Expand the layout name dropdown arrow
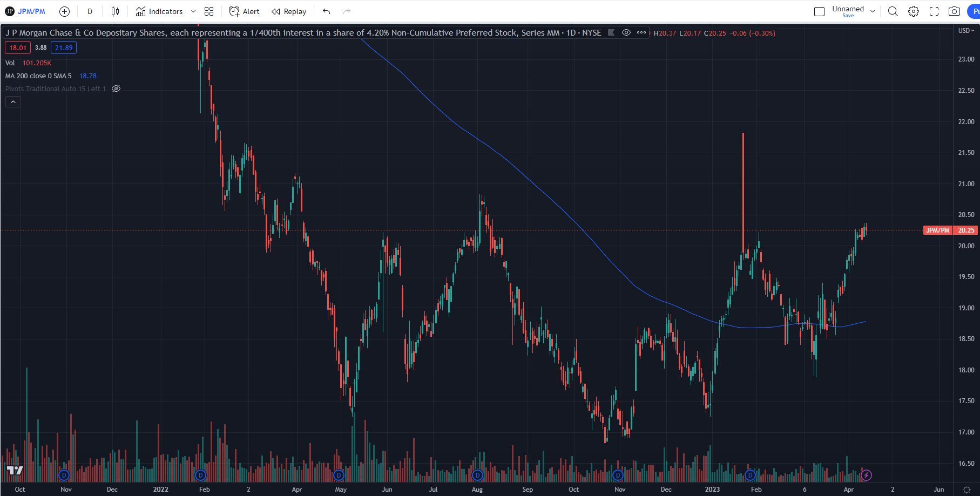The height and width of the screenshot is (496, 980). [x=873, y=11]
